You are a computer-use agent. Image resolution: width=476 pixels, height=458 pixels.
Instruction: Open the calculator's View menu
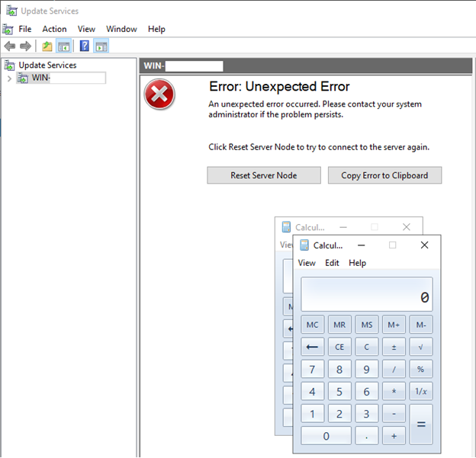[307, 263]
